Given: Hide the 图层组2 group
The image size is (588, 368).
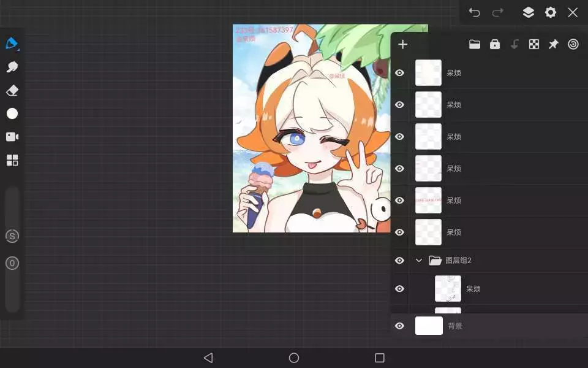Looking at the screenshot, I should tap(400, 260).
